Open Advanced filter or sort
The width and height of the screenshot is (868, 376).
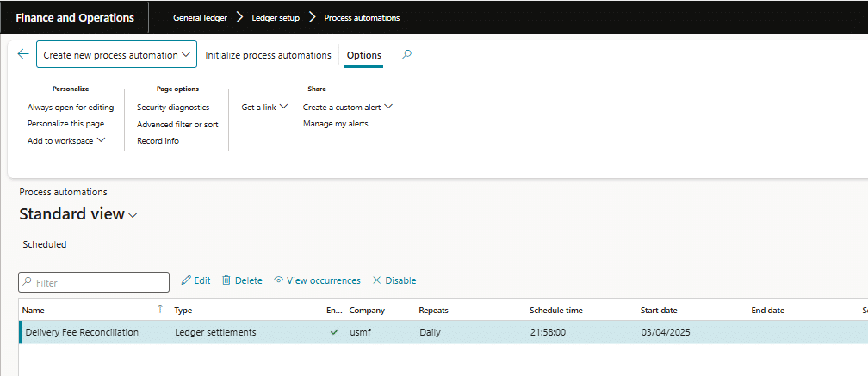pyautogui.click(x=177, y=125)
